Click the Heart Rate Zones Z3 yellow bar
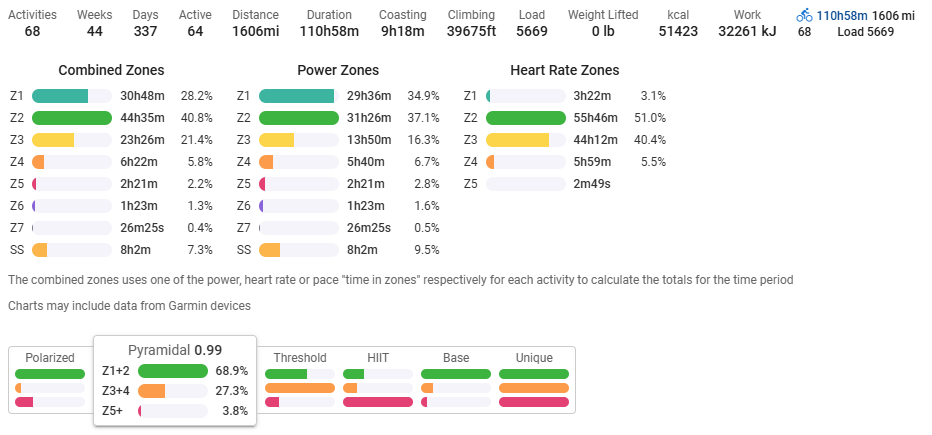The image size is (932, 435). pos(518,140)
